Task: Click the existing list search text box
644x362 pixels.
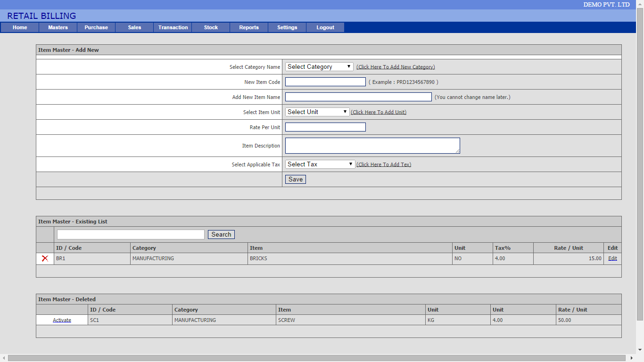Action: point(131,235)
